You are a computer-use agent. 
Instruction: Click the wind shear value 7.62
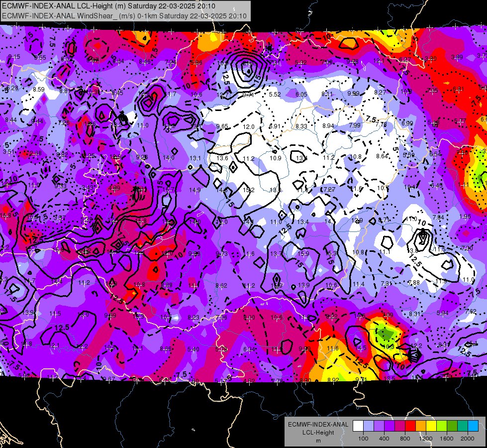point(471,311)
